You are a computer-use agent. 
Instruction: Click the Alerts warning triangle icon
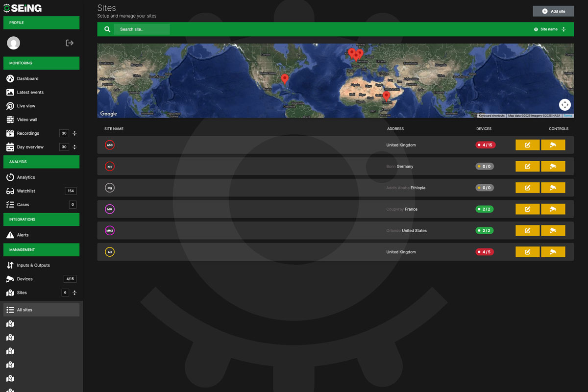click(11, 235)
